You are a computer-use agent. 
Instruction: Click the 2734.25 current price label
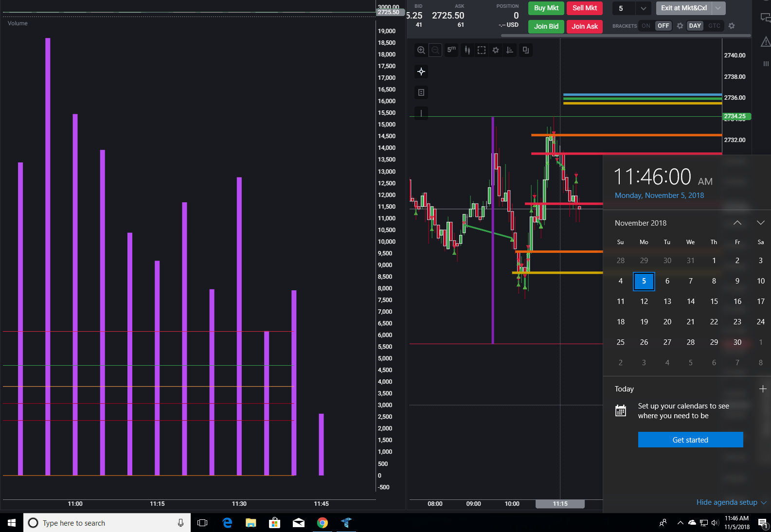click(736, 116)
